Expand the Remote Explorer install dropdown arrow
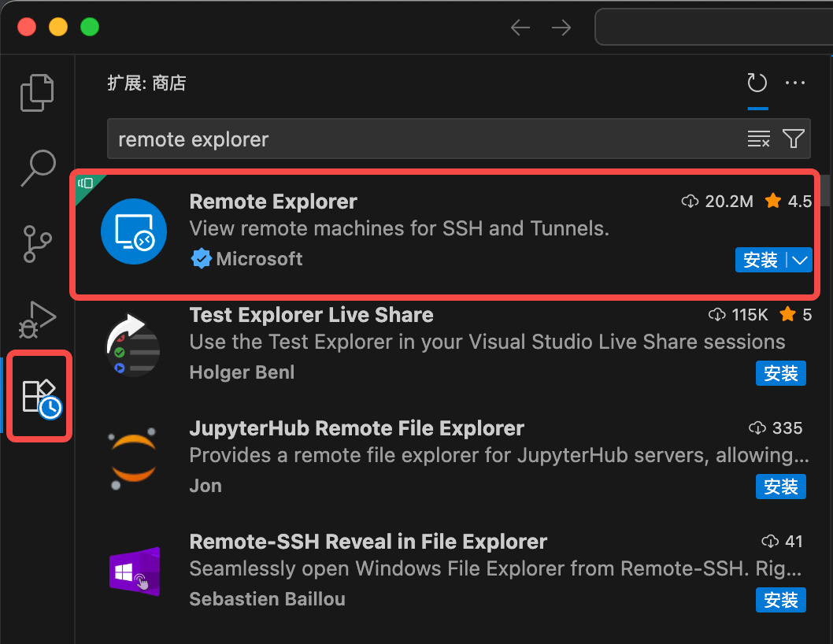Screen dimensions: 833x644 click(800, 261)
